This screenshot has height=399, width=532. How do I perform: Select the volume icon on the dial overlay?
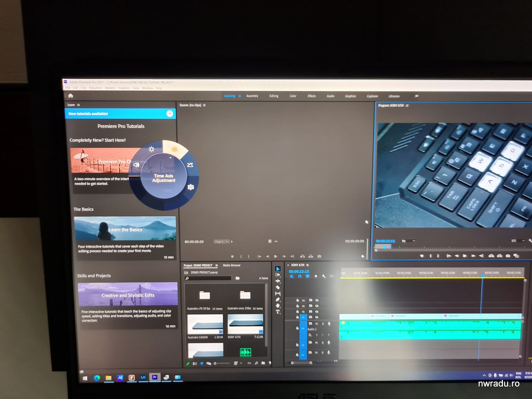136,165
